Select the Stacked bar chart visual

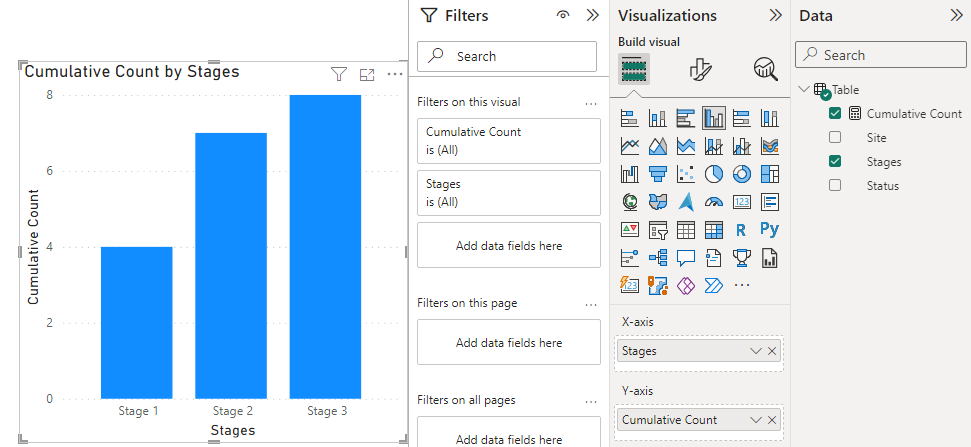click(x=630, y=118)
